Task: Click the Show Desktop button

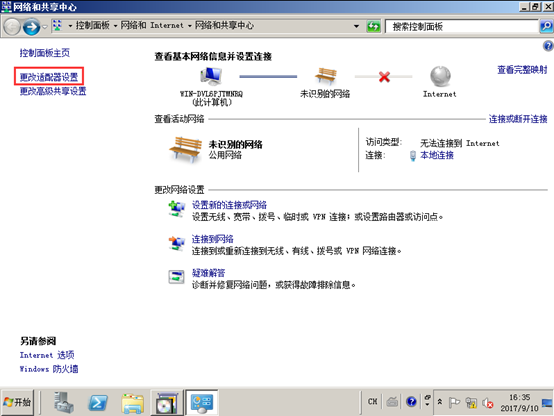Action: coord(547,403)
